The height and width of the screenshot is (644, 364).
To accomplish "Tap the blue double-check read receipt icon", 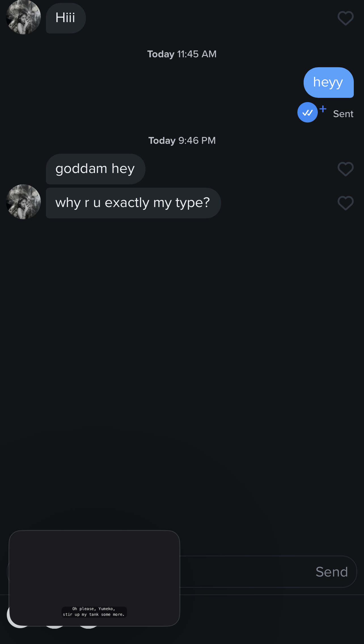I will click(307, 112).
